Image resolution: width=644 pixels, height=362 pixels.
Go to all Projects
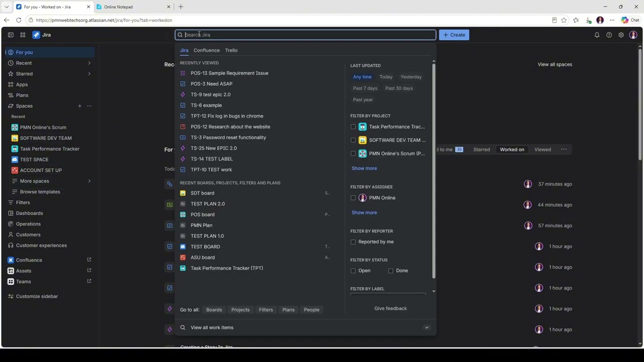[240, 310]
